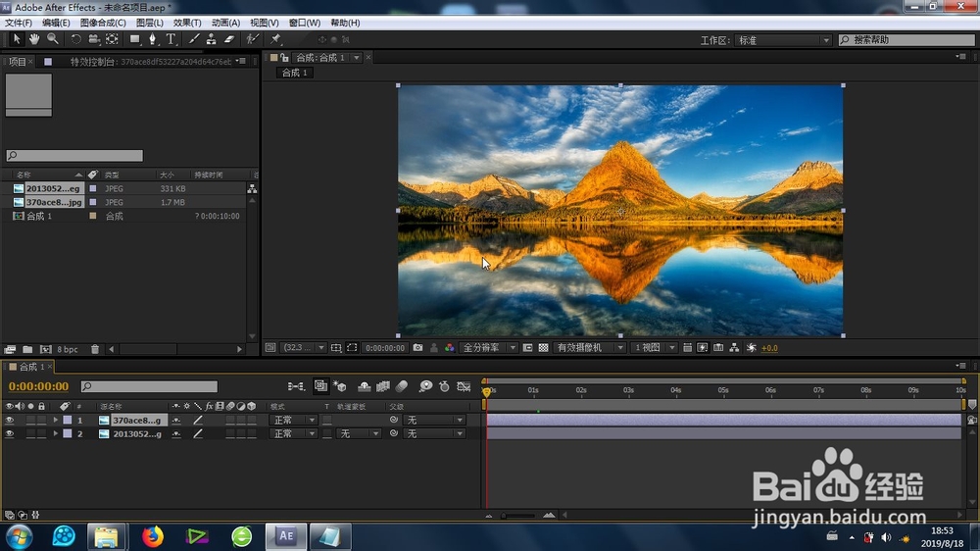Select the Rotation tool
Image resolution: width=980 pixels, height=551 pixels.
point(75,39)
